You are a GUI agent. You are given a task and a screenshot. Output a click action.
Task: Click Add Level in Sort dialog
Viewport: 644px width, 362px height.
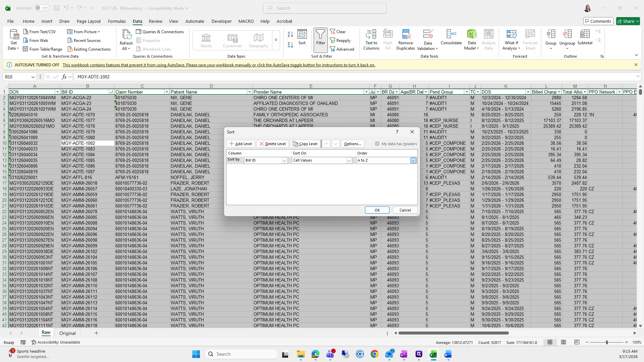click(x=240, y=144)
